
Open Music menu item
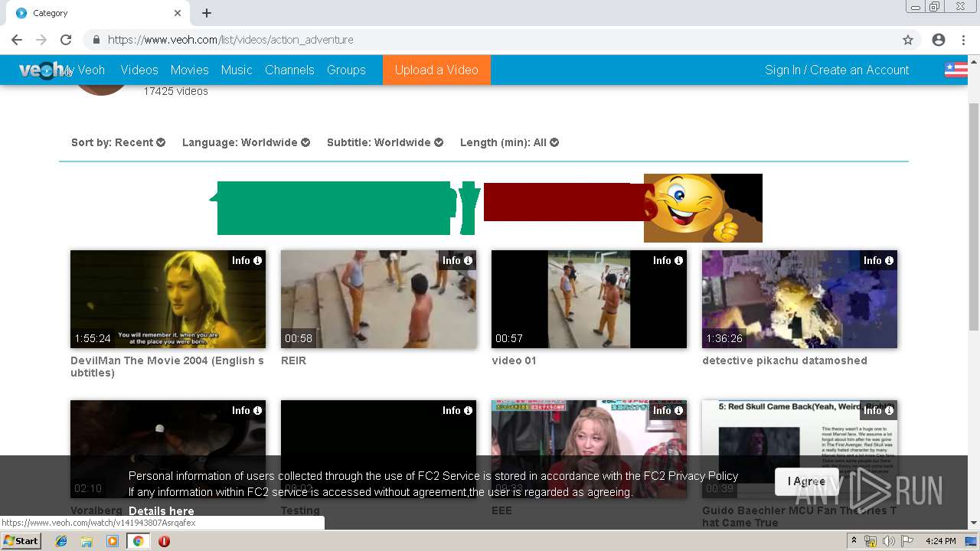(237, 70)
